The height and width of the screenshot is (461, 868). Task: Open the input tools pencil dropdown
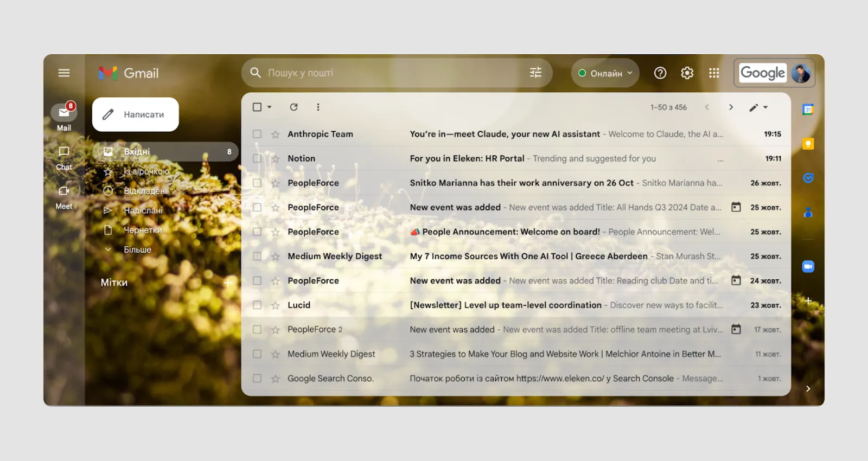[x=758, y=107]
